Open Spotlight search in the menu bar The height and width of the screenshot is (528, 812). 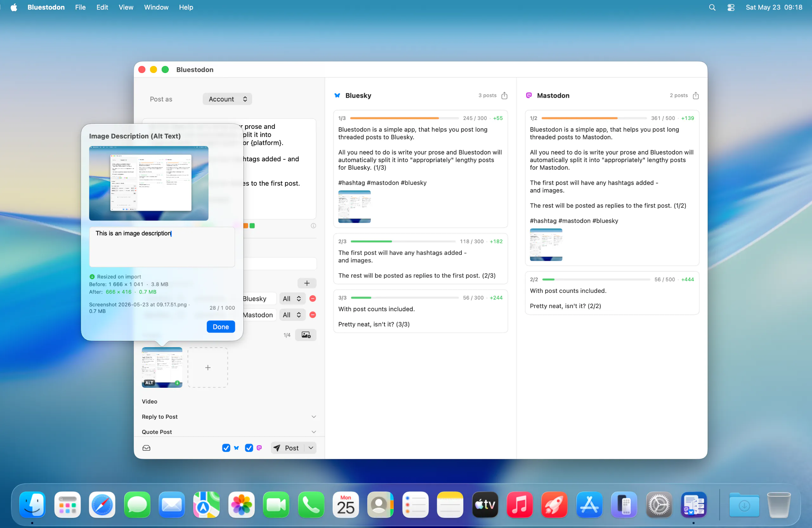click(712, 7)
